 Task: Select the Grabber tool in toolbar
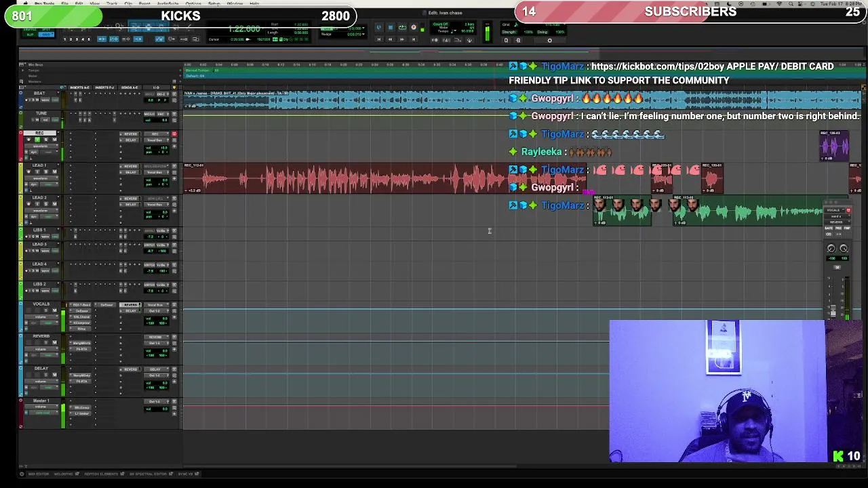click(x=161, y=26)
